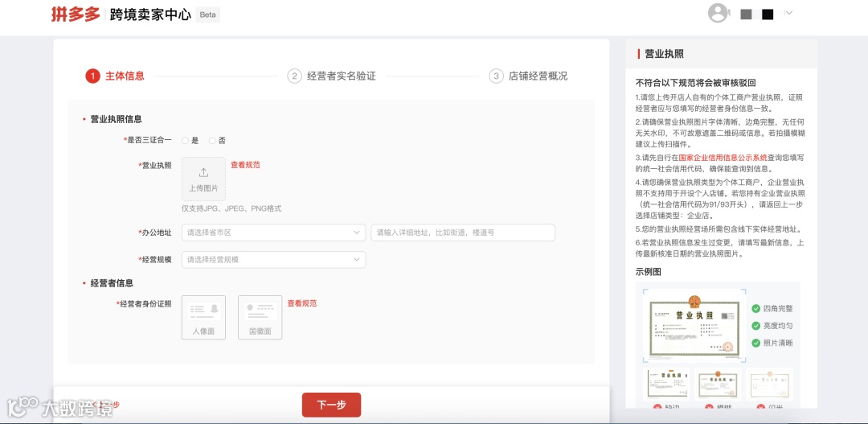This screenshot has height=424, width=868.
Task: Click the detailed address input field
Action: [463, 233]
